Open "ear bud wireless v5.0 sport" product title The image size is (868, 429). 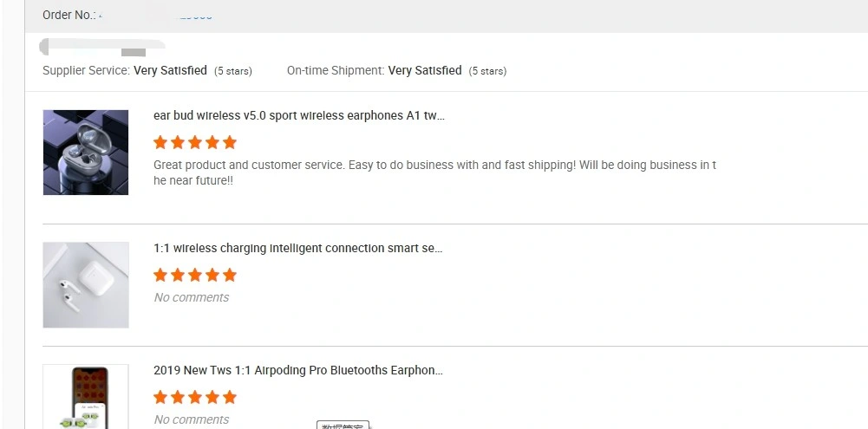pyautogui.click(x=299, y=115)
